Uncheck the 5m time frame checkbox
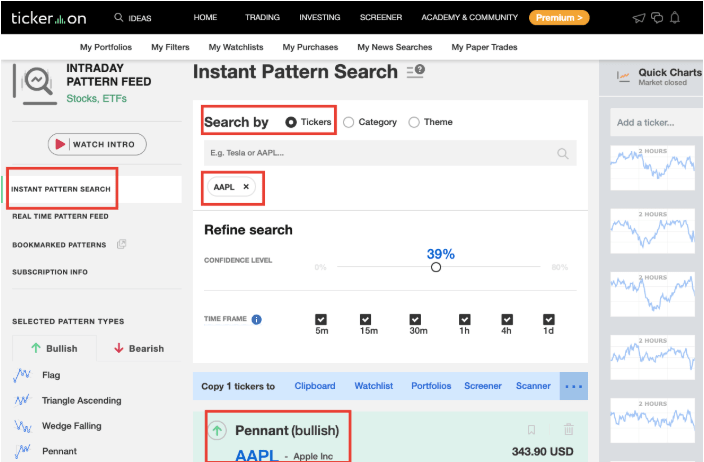Image resolution: width=704 pixels, height=462 pixels. pos(321,319)
